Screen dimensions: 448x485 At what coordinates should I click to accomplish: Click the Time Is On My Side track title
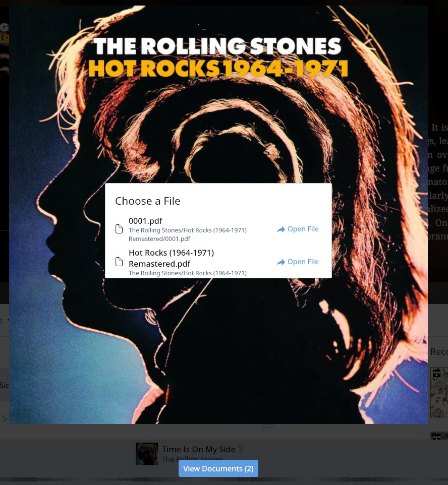point(198,449)
